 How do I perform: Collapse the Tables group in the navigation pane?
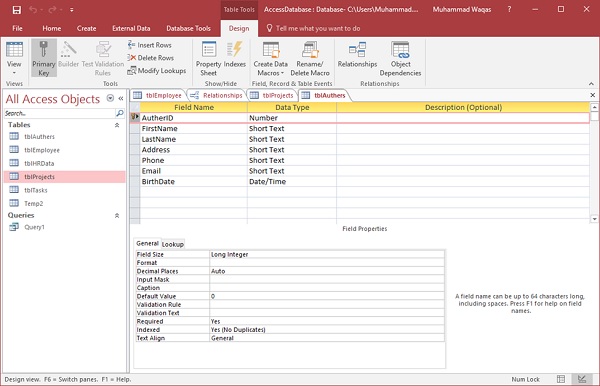[x=117, y=125]
